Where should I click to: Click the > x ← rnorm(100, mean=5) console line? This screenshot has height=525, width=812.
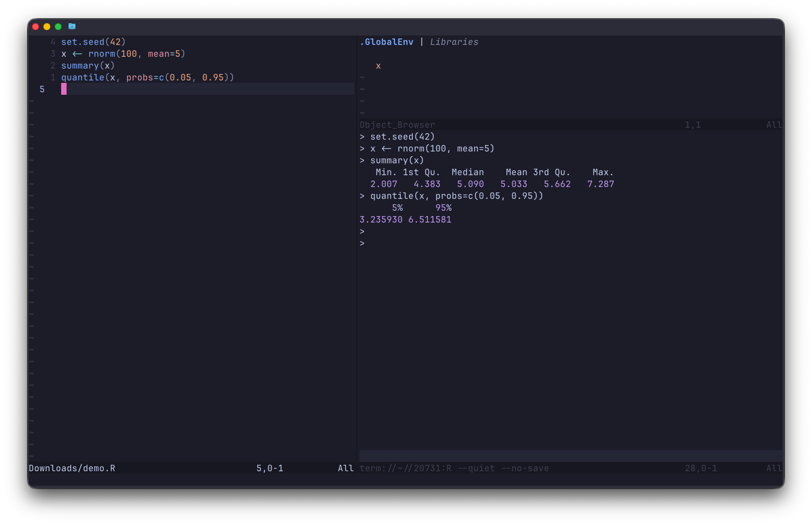pos(427,149)
